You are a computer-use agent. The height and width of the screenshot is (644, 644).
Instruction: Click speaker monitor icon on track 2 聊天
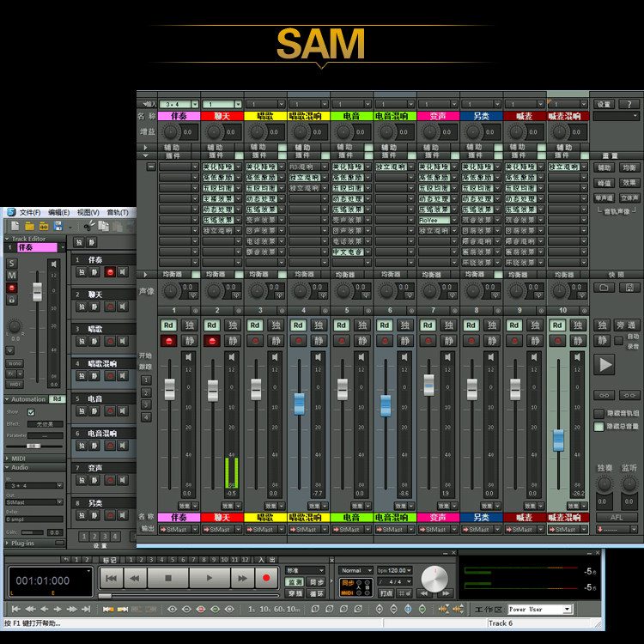122,307
